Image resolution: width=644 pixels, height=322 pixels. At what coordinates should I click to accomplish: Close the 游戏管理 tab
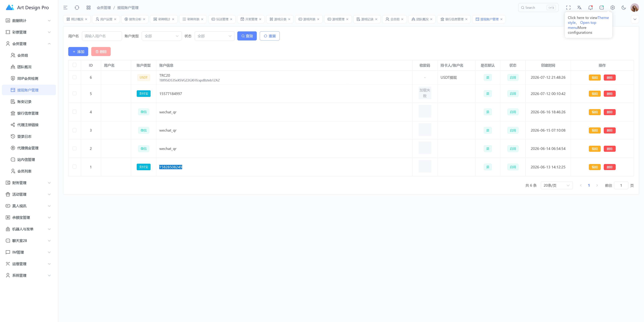coord(347,19)
